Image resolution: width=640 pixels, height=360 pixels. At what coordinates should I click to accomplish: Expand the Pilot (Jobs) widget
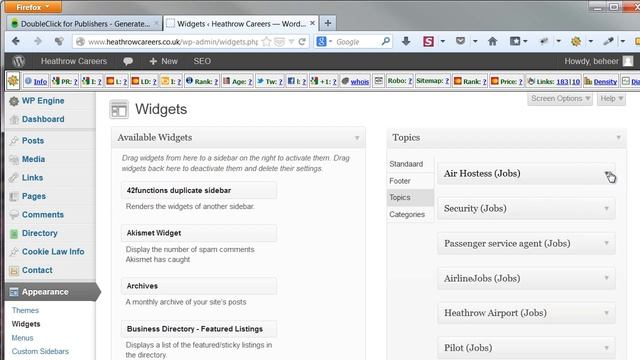click(607, 348)
